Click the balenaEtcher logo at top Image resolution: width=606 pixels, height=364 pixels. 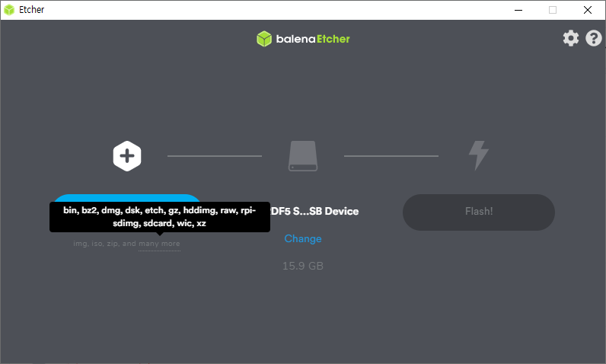coord(303,39)
